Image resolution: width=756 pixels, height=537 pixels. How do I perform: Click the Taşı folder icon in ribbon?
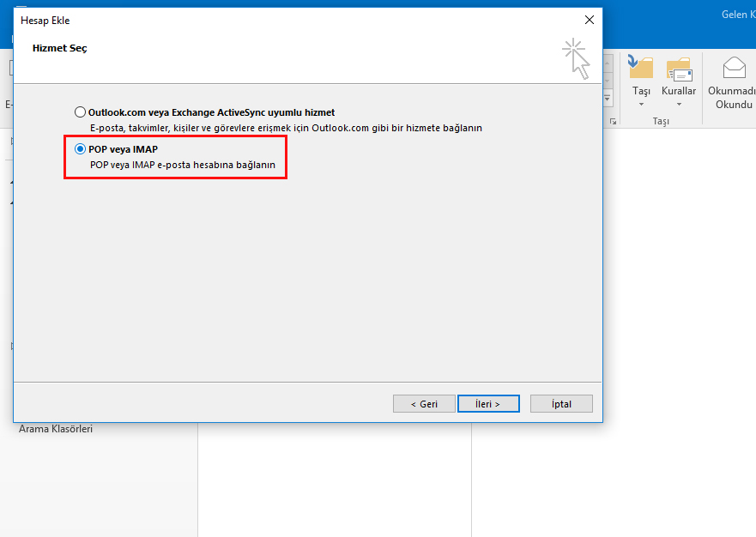coord(641,69)
